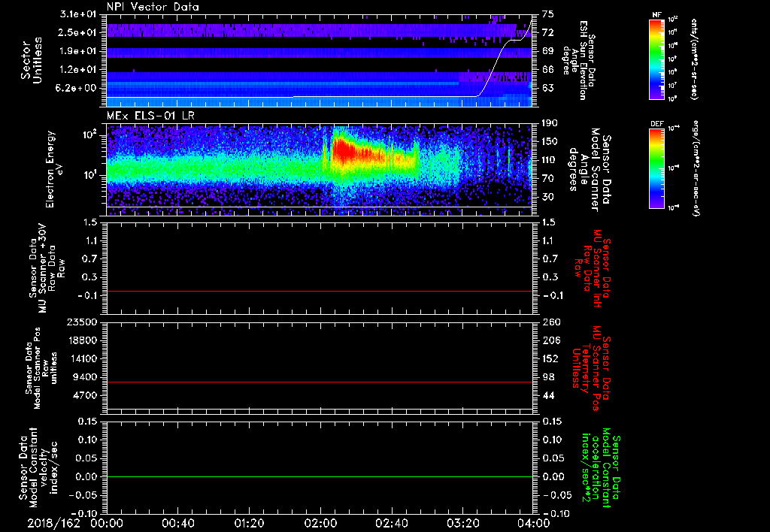Screen dimensions: 770x532
Task: Click the "1.9e+01" sector tick label
Action: (x=78, y=51)
